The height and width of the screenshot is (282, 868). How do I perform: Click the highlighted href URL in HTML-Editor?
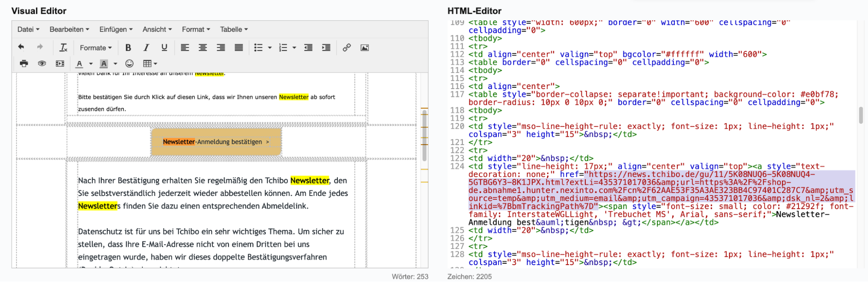click(661, 190)
